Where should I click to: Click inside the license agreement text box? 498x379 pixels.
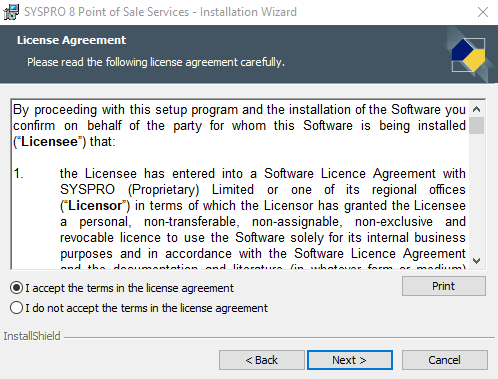(x=240, y=184)
